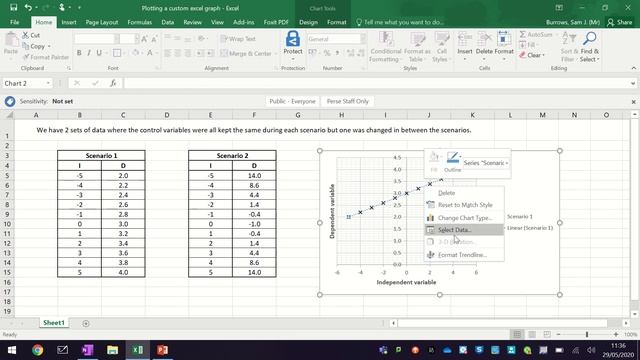Open the File tab
This screenshot has height=360, width=640.
point(15,22)
